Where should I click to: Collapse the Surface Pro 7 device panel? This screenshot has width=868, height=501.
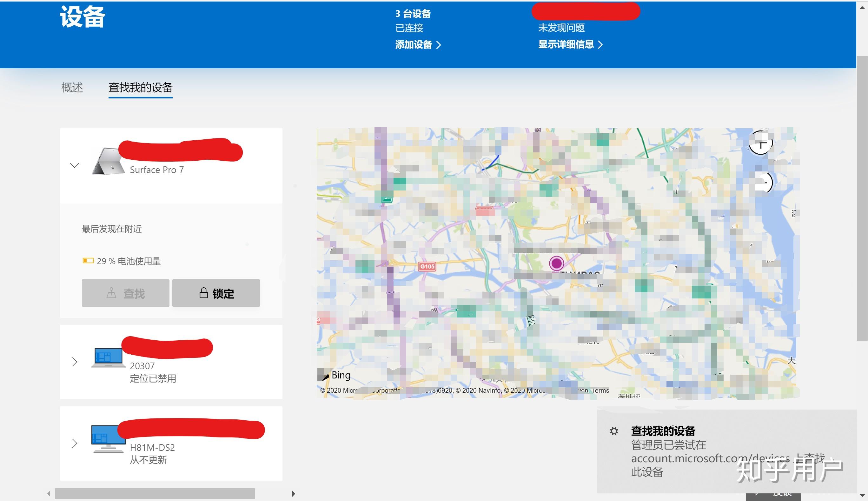click(x=74, y=165)
